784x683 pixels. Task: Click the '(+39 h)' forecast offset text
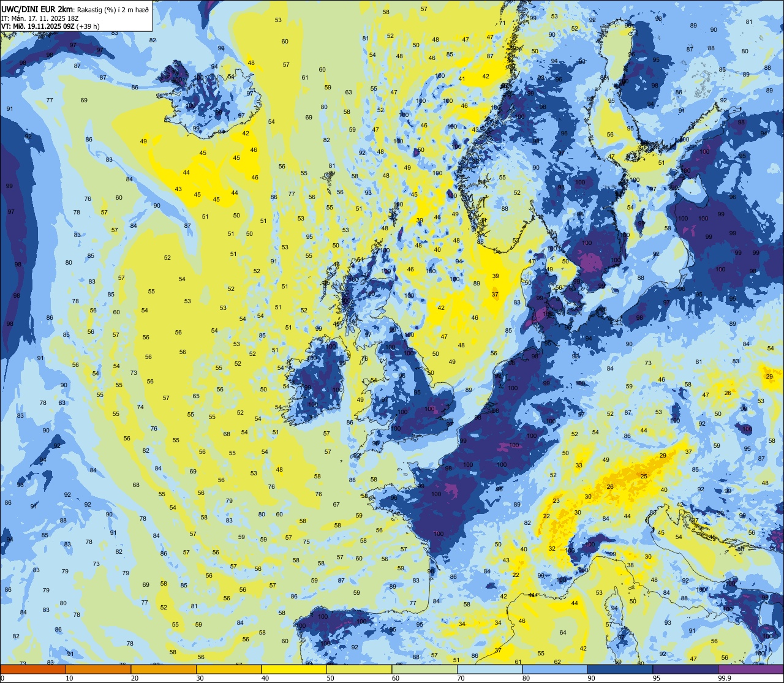tap(88, 26)
